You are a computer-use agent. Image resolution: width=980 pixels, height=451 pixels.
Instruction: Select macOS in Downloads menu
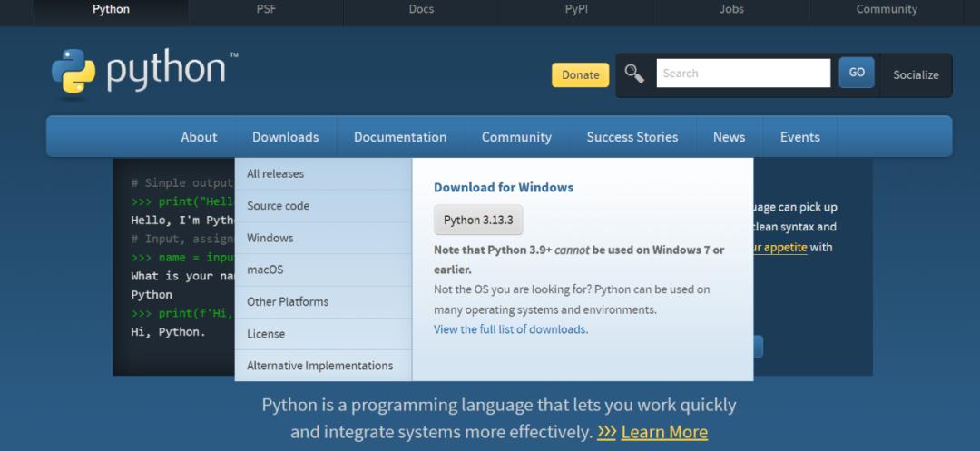(323, 270)
